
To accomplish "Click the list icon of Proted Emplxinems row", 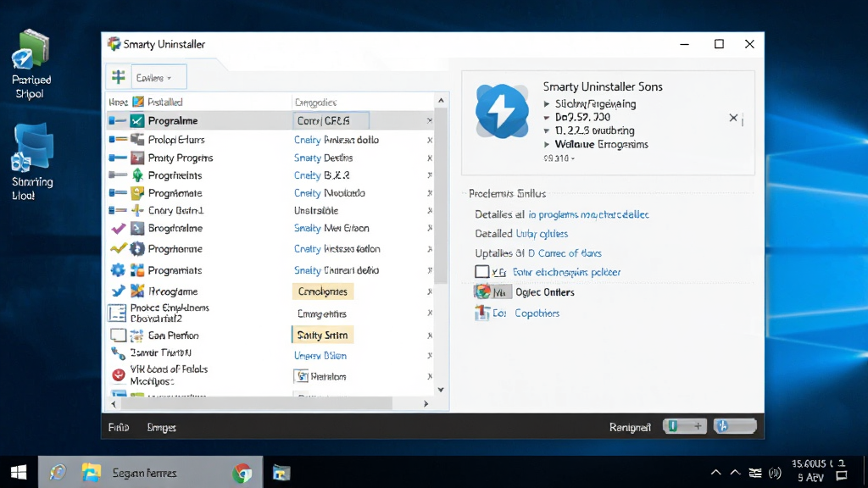I will coord(117,313).
